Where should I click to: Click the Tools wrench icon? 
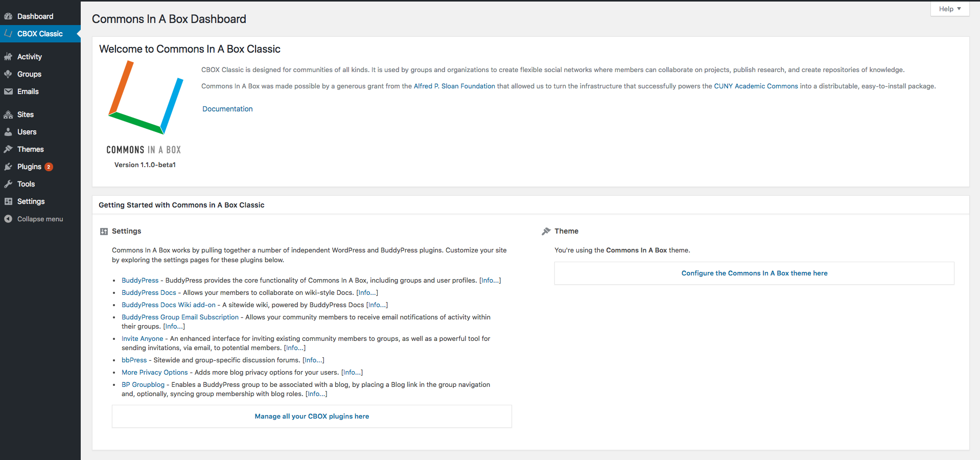click(8, 184)
